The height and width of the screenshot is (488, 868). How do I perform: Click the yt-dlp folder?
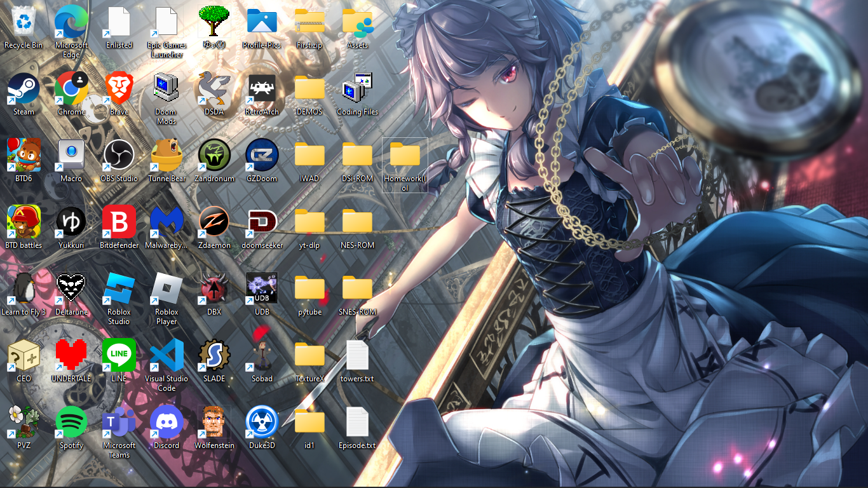(309, 222)
